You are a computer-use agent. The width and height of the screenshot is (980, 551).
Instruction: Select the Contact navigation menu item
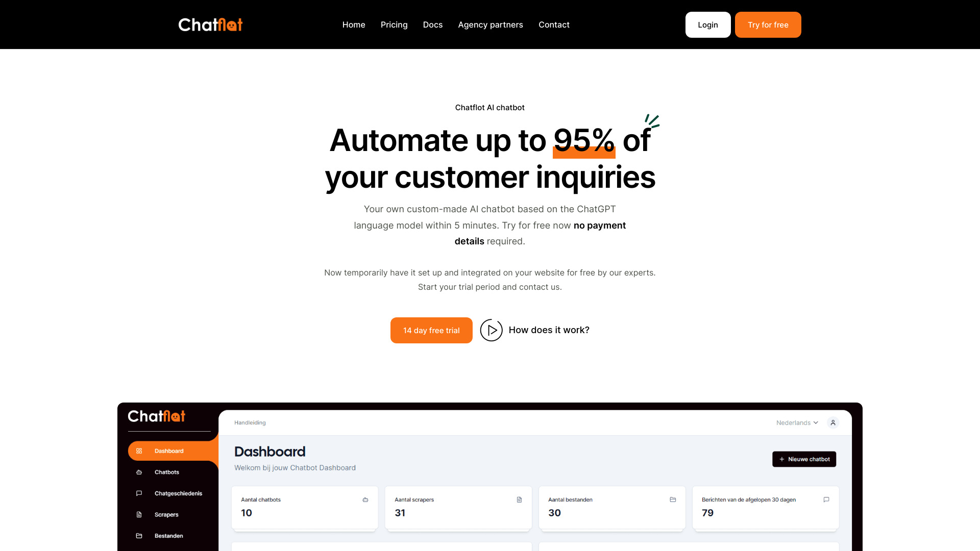pyautogui.click(x=554, y=24)
